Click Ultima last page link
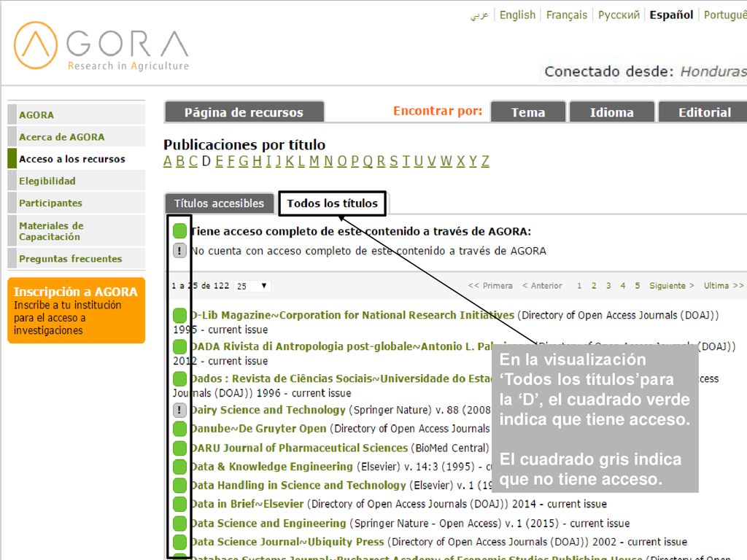The width and height of the screenshot is (747, 560). [x=724, y=286]
